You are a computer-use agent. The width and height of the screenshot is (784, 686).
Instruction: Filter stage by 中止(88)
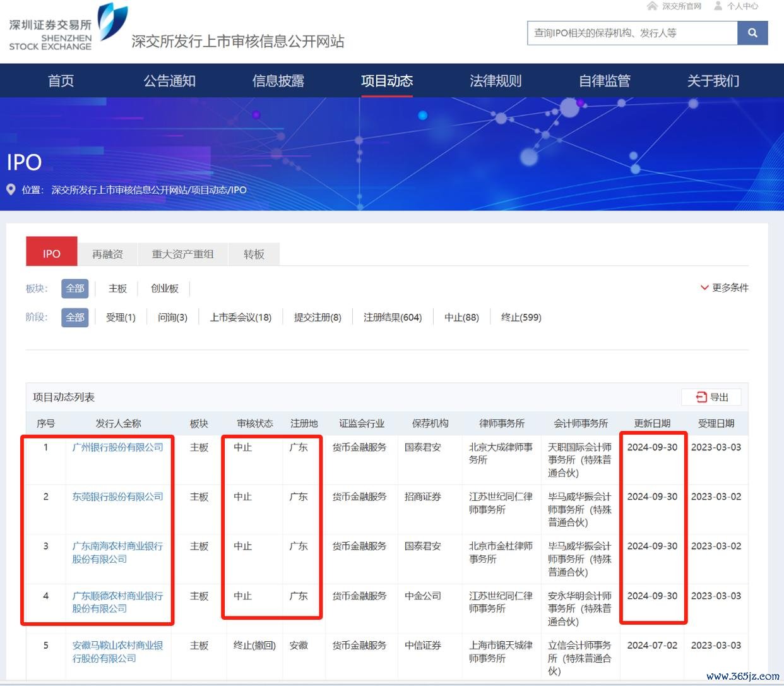[461, 317]
